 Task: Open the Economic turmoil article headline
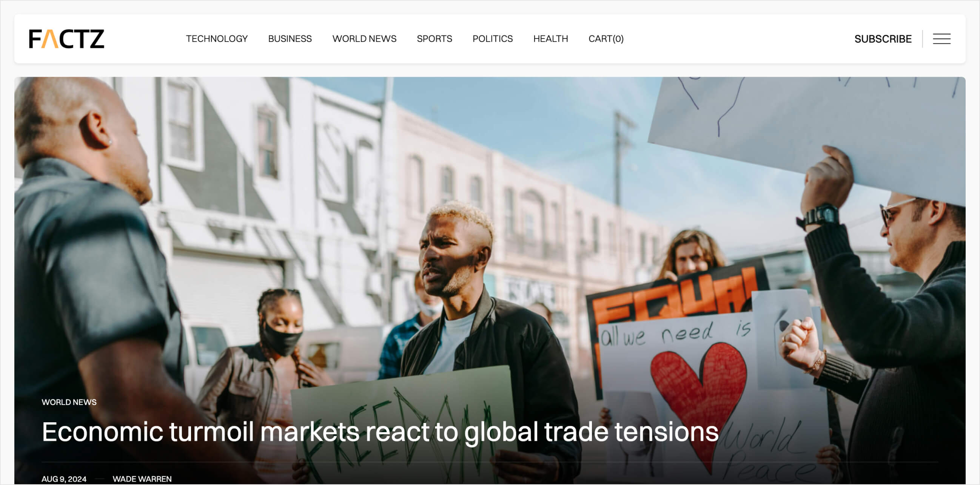(380, 432)
